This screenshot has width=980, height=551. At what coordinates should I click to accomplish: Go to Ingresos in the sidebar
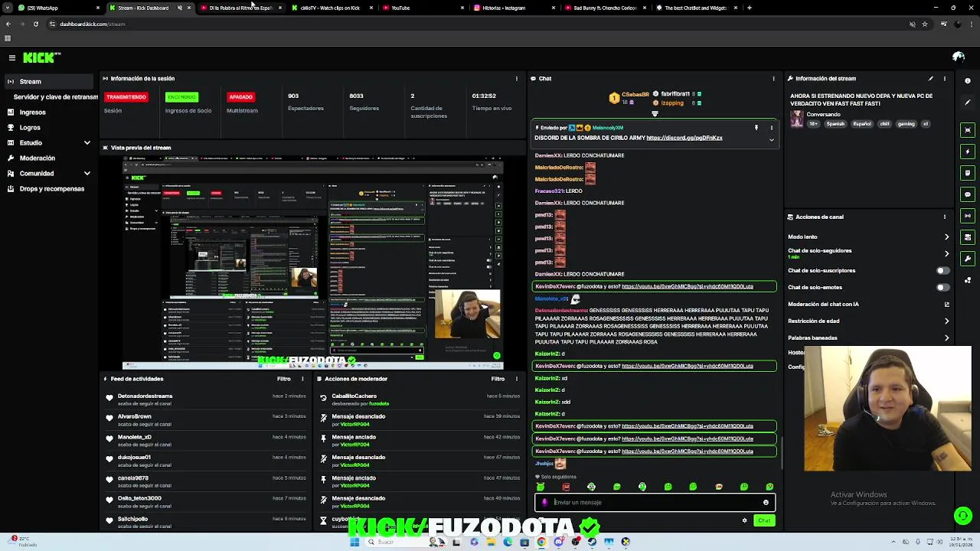[32, 112]
